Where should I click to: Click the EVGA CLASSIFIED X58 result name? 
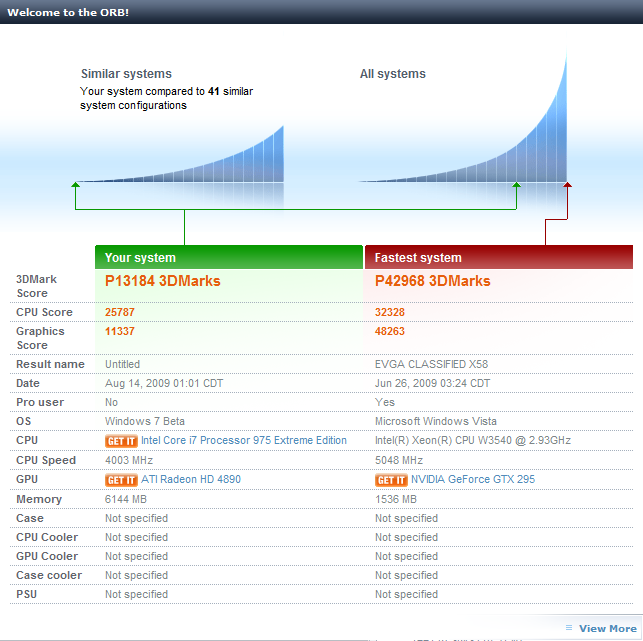point(431,364)
